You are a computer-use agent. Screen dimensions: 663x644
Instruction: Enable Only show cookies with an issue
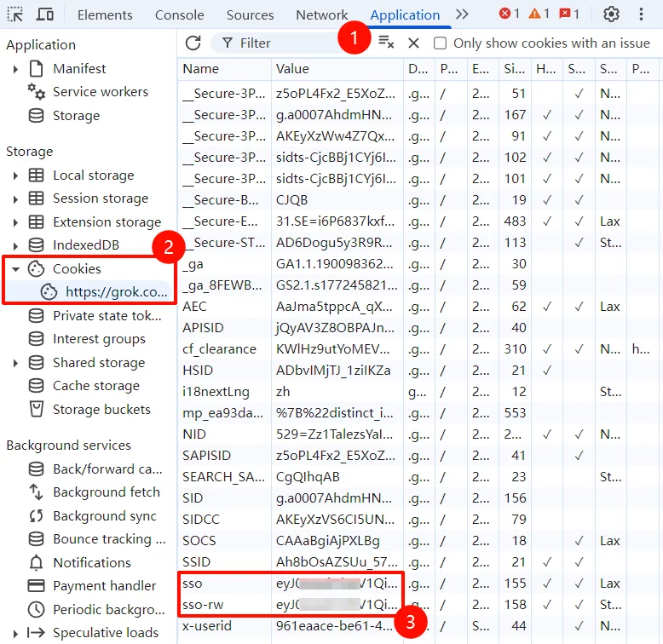[441, 43]
